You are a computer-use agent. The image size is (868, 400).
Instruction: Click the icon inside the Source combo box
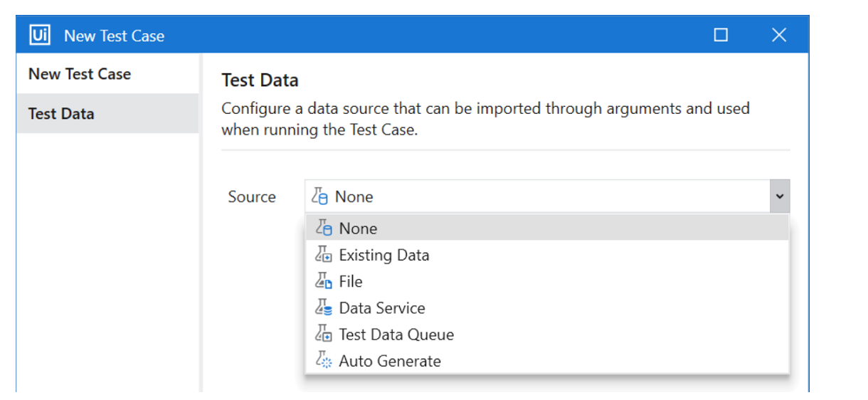pos(320,196)
